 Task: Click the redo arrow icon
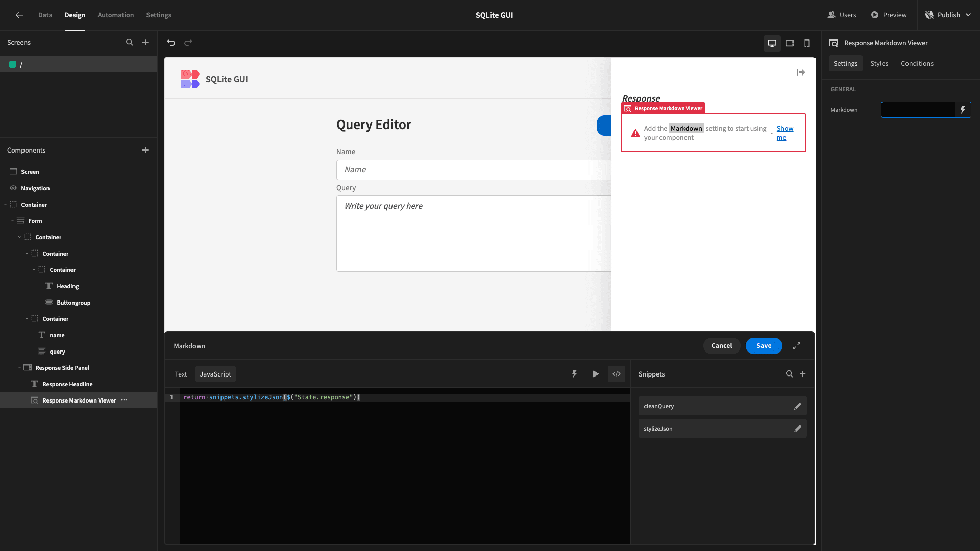(x=188, y=43)
